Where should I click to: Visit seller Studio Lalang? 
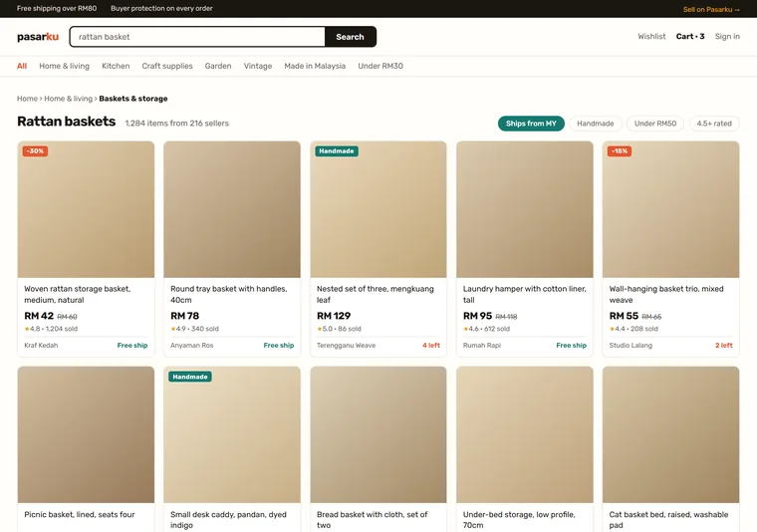(x=631, y=346)
